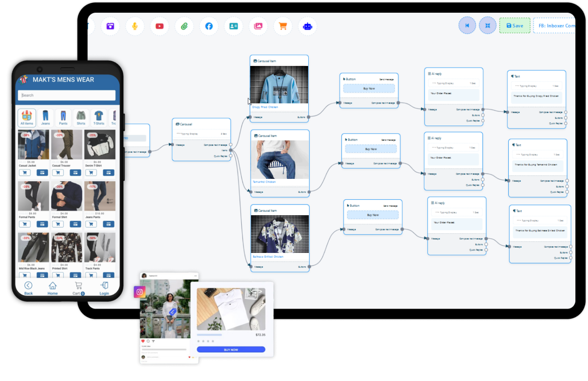Open the FB: Inboxer Com field
The width and height of the screenshot is (588, 381).
click(555, 25)
